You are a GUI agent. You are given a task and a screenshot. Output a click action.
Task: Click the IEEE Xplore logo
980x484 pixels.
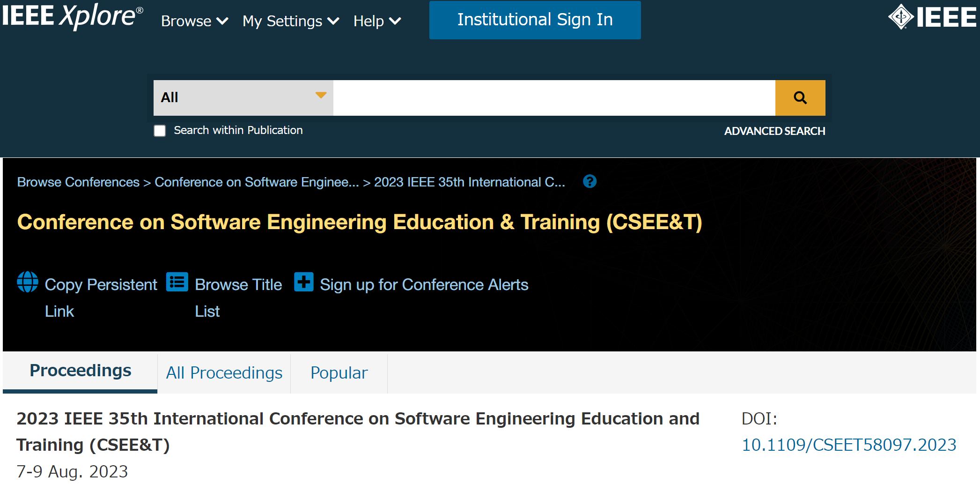point(73,16)
